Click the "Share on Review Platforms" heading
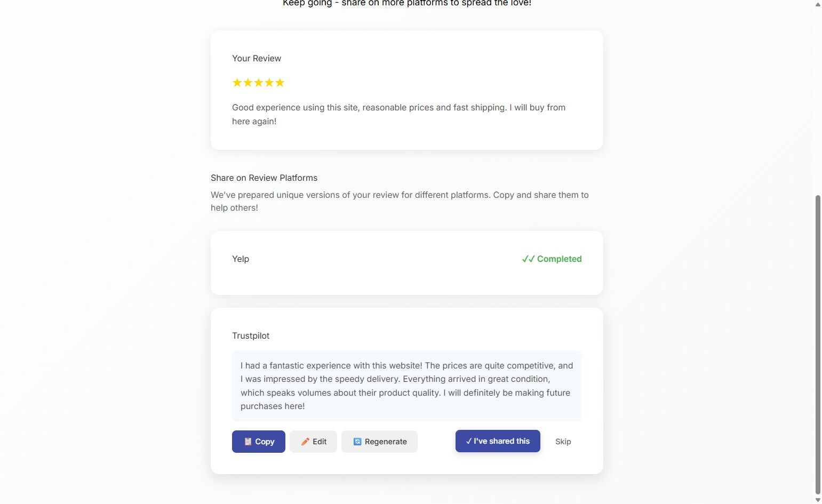Viewport: 822px width, 504px height. pos(264,178)
